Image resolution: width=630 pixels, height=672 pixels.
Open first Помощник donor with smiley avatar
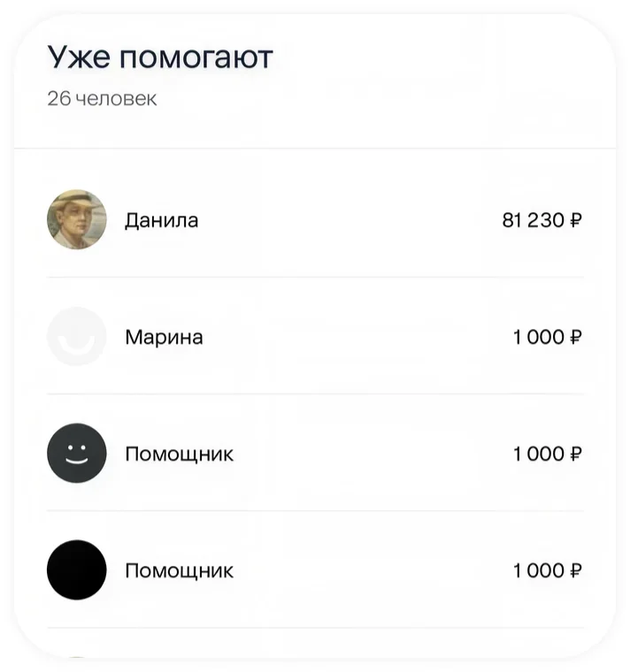[x=315, y=453]
